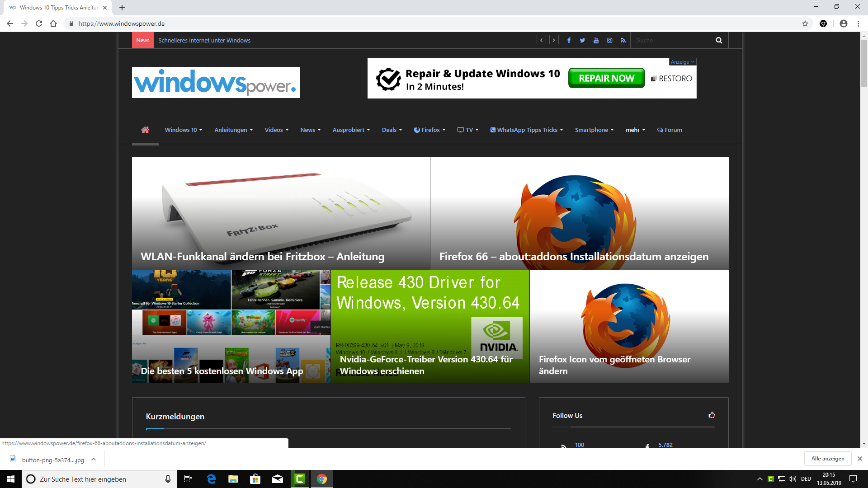Click the REPAIR NOW ad button
This screenshot has width=868, height=488.
coord(607,78)
